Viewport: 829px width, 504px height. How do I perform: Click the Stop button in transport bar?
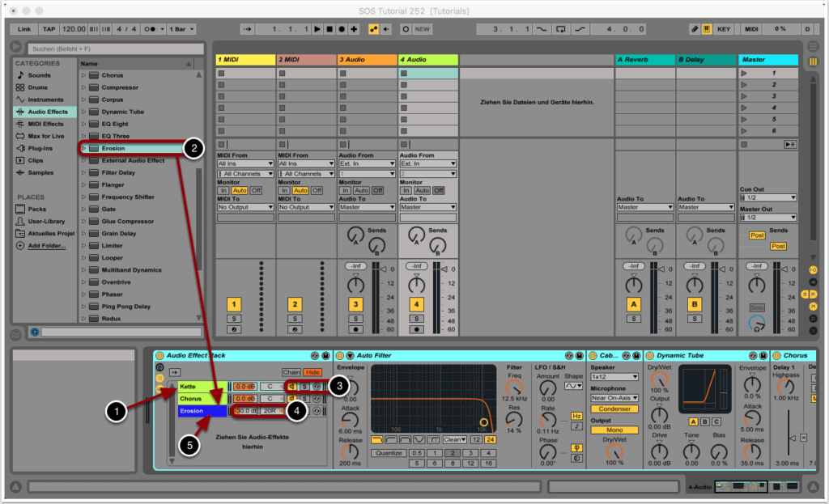tap(329, 29)
